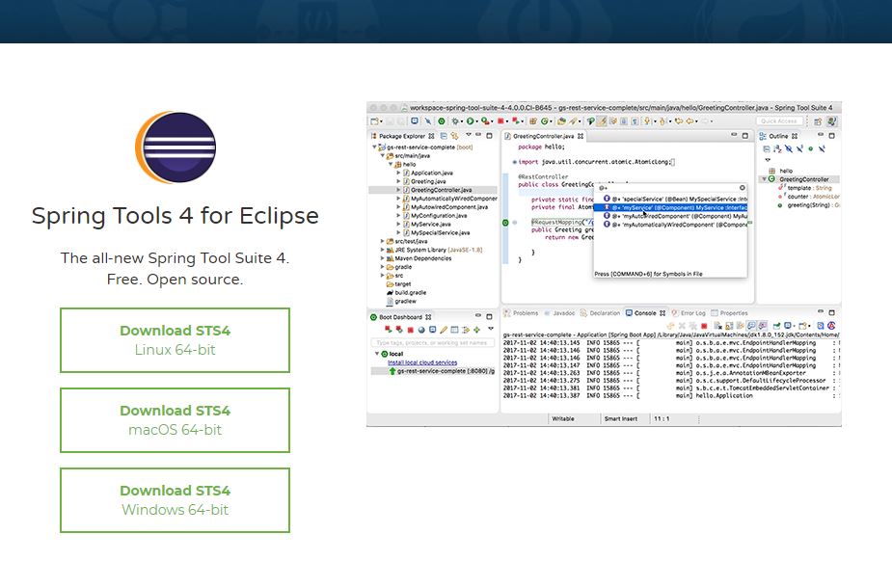Screen dimensions: 892x588
Task: Toggle Word Wrap in the Console toolbar
Action: coord(740,326)
